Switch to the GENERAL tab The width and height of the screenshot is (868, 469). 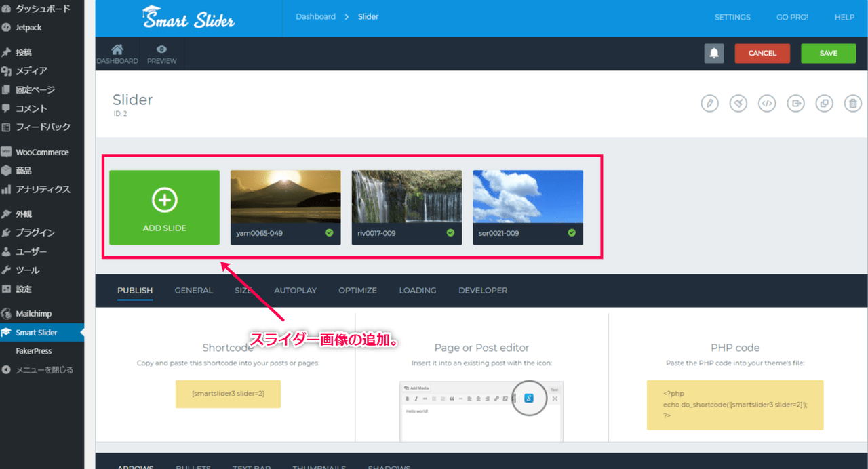point(194,291)
